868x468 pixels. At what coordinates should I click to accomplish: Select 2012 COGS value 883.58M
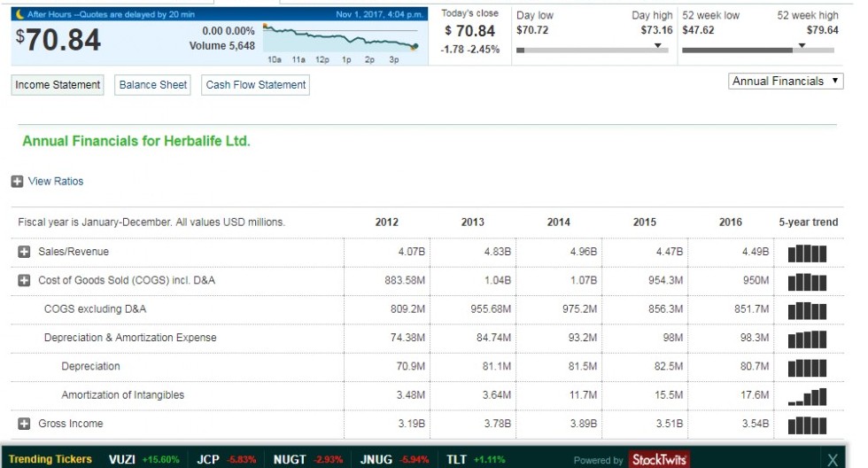[x=406, y=280]
